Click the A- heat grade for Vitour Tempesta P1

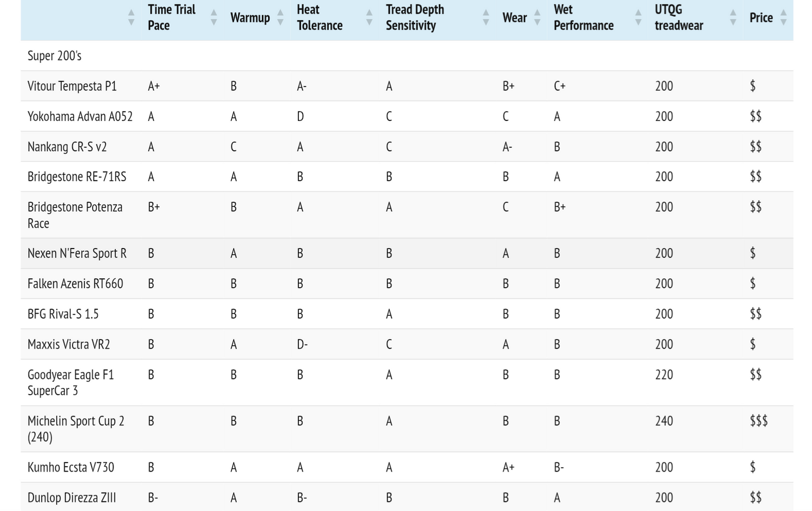(x=302, y=86)
